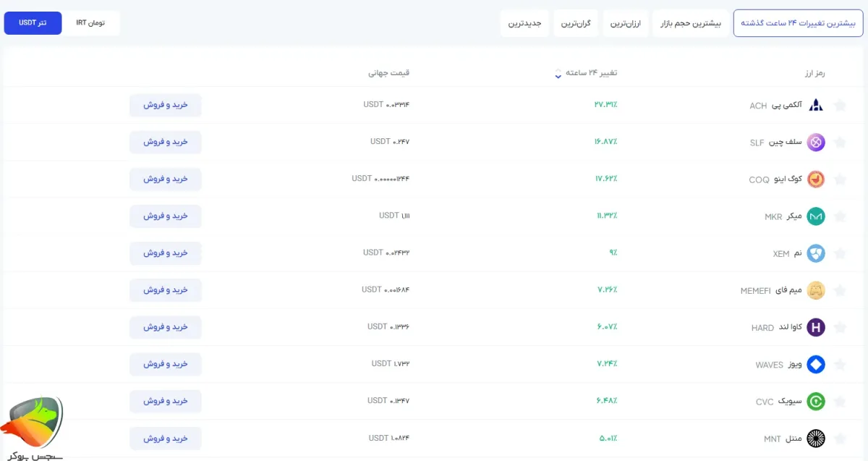Click buy and sell button for SLF

(166, 142)
